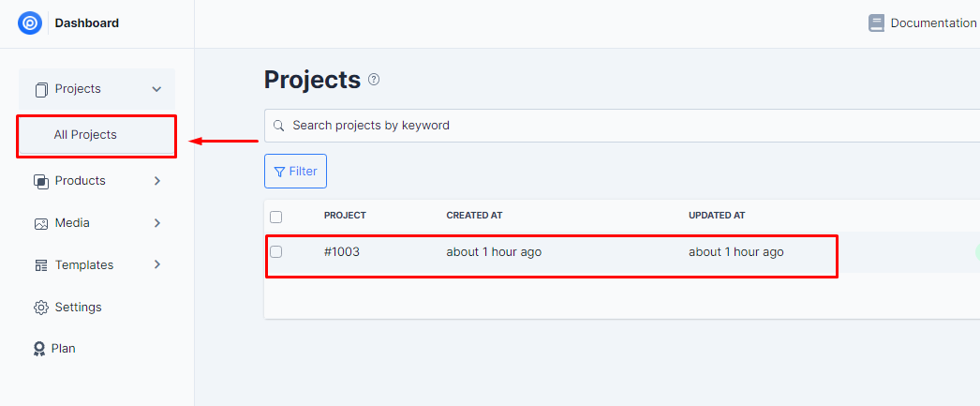The height and width of the screenshot is (406, 980).
Task: Click the Documentation book icon
Action: point(876,23)
